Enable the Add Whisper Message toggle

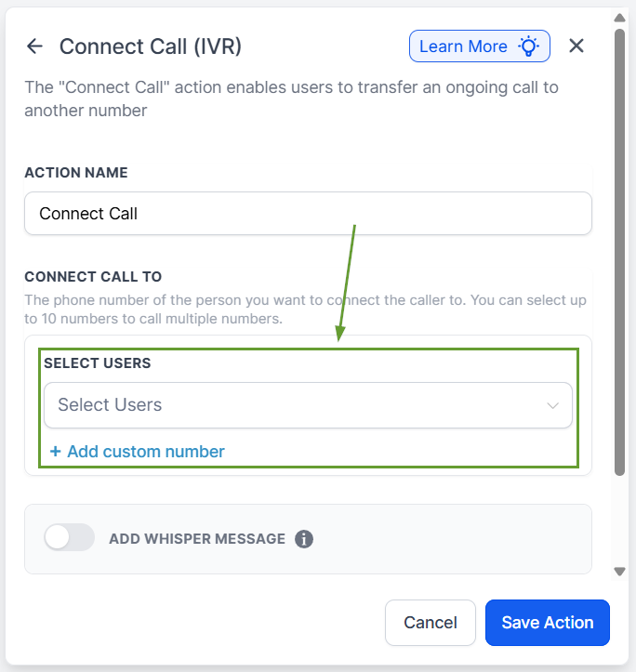point(70,537)
